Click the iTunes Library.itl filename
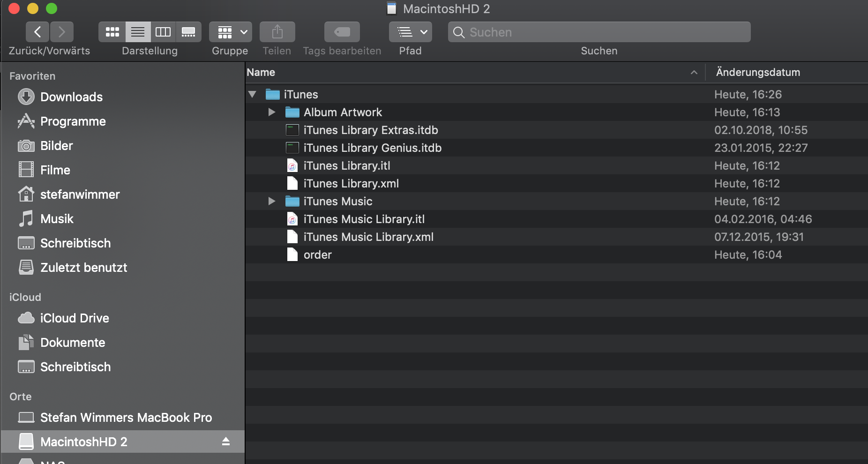868x464 pixels. coord(347,165)
